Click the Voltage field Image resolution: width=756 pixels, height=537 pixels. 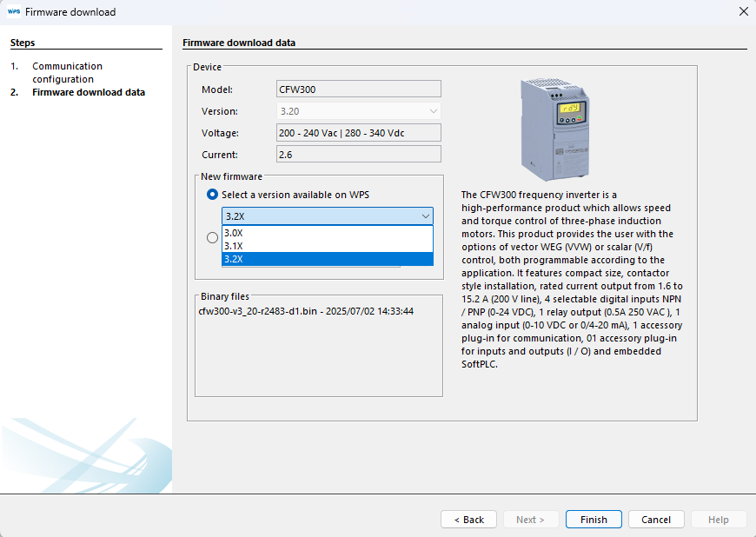[x=358, y=133]
